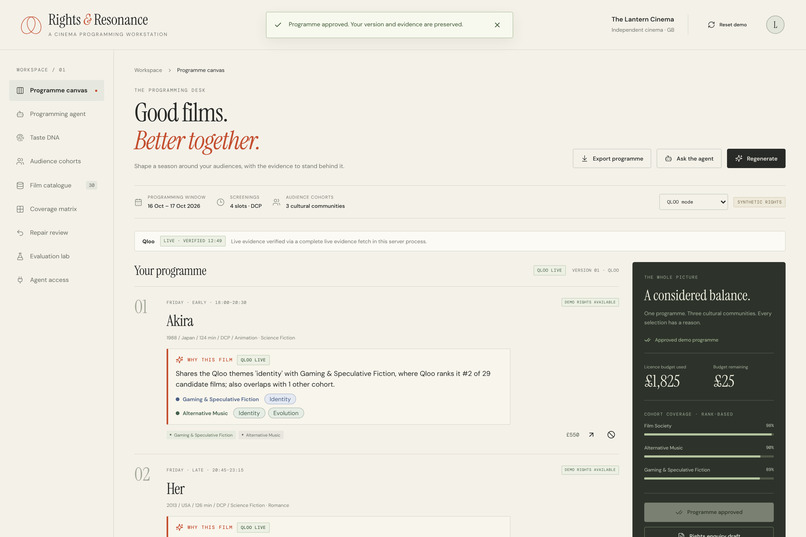Image resolution: width=806 pixels, height=537 pixels.
Task: Click The Lantern Cinema venue name
Action: (643, 19)
